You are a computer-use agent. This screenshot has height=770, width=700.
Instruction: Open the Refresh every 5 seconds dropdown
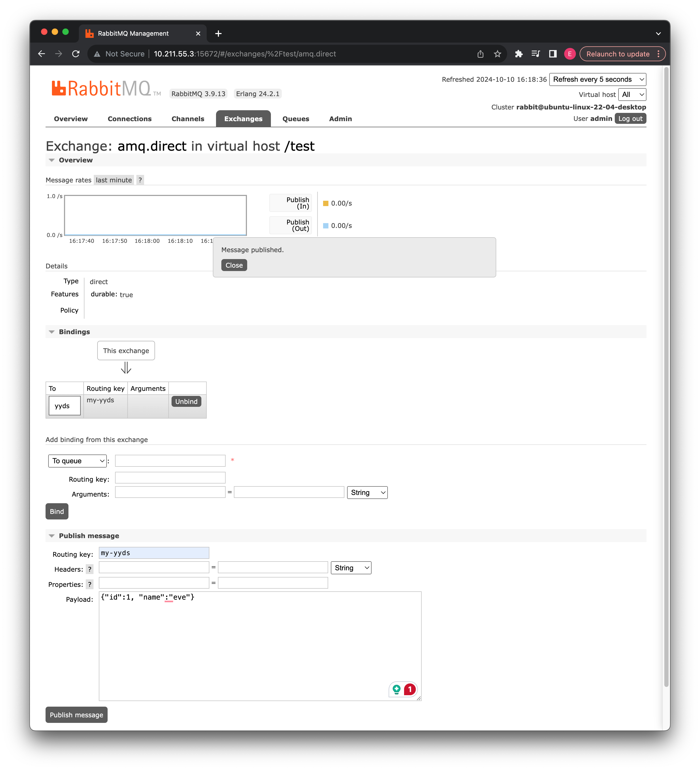pyautogui.click(x=597, y=79)
